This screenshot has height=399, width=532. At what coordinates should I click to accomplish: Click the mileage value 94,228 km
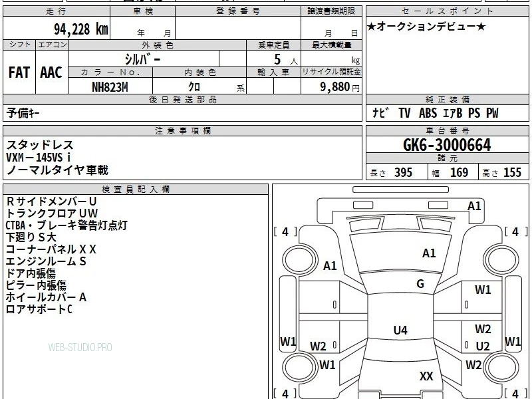[81, 29]
